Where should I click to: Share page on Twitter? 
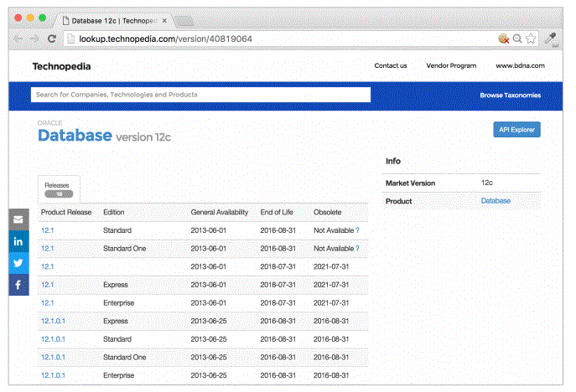(x=18, y=263)
